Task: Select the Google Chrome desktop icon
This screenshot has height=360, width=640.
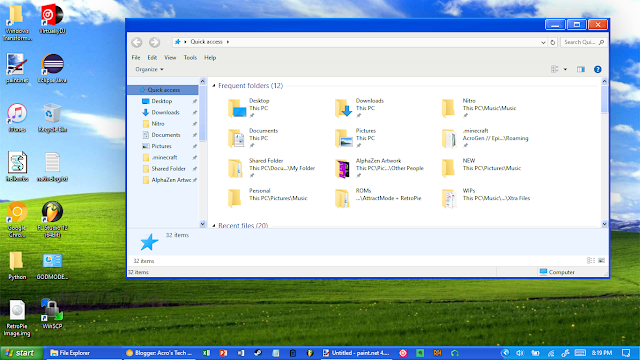Action: [17, 220]
